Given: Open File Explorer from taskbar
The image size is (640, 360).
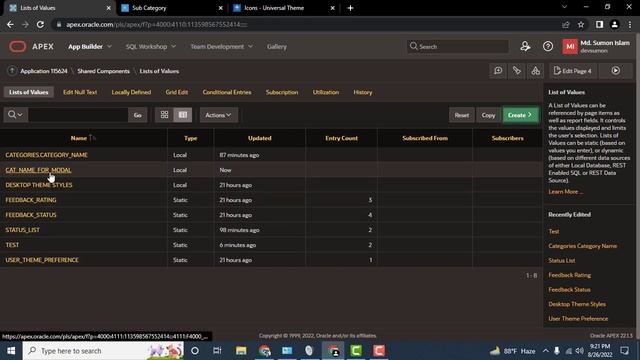Looking at the screenshot, I should [x=241, y=351].
